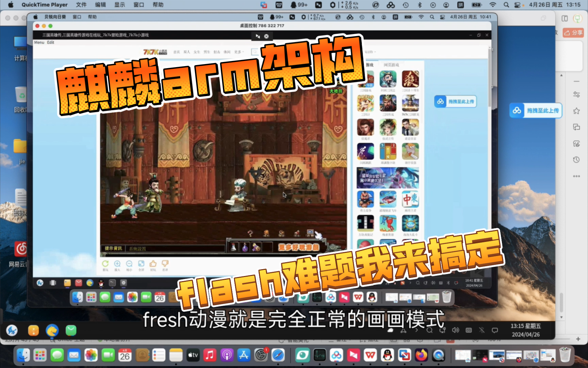Click the Bluetooth icon in the top menu bar
Viewport: 588px width, 368px height.
click(420, 5)
